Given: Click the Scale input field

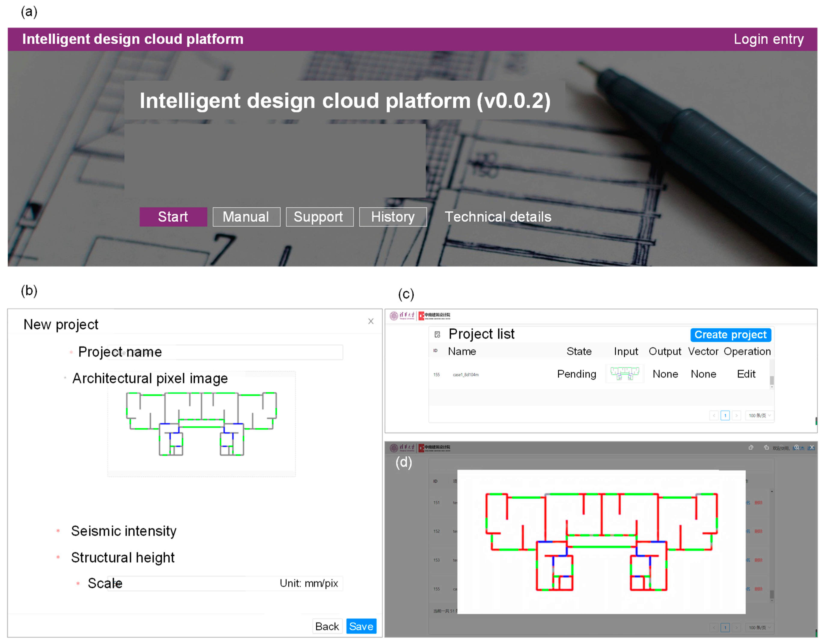Looking at the screenshot, I should point(197,584).
